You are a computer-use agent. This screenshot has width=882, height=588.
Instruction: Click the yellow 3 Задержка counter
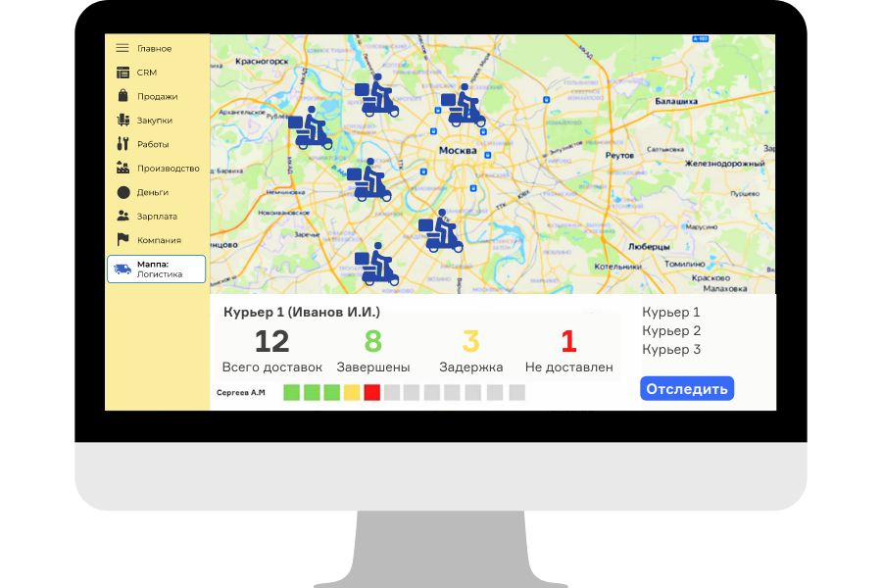tap(470, 351)
